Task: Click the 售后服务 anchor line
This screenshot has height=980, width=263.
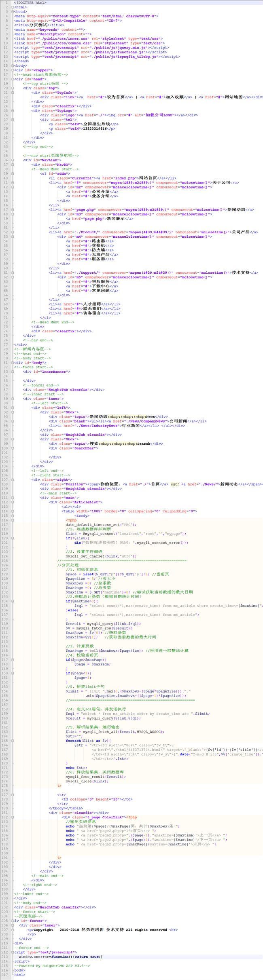Action: (92, 281)
